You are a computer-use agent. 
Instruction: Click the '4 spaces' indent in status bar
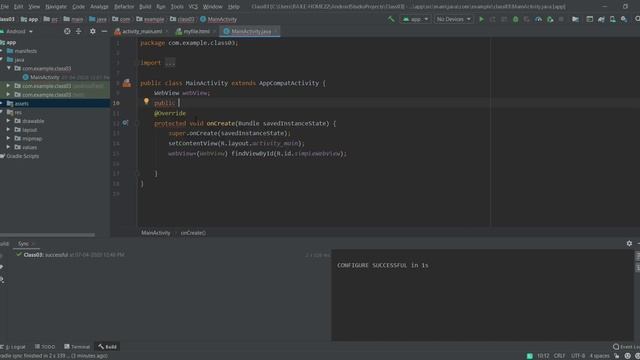pyautogui.click(x=599, y=356)
